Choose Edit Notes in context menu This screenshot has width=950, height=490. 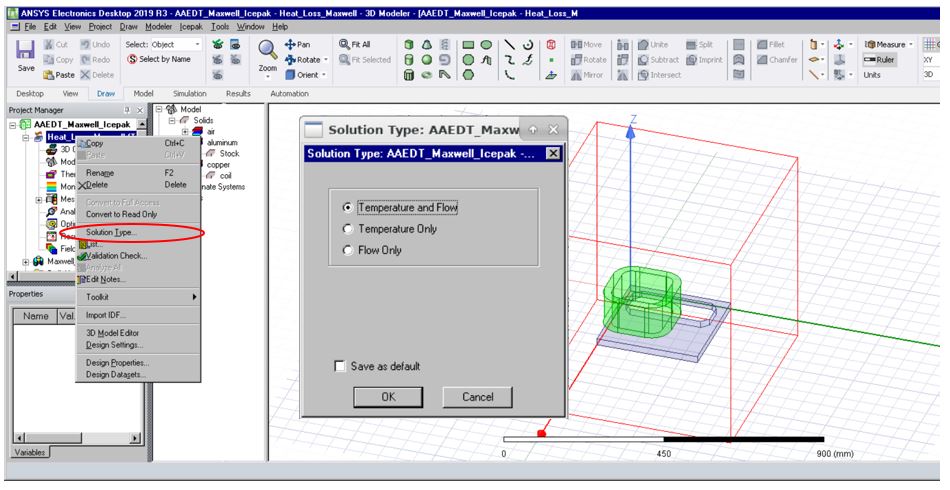click(138, 279)
